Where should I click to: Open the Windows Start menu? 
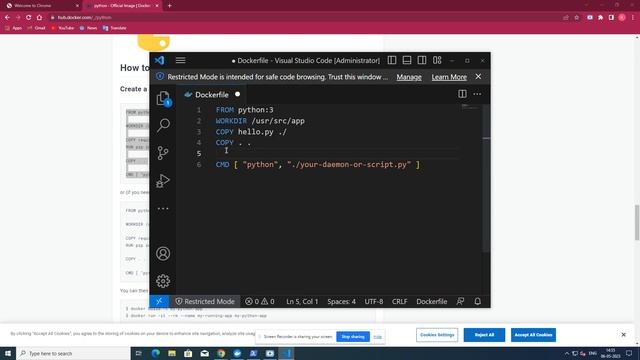coord(8,353)
